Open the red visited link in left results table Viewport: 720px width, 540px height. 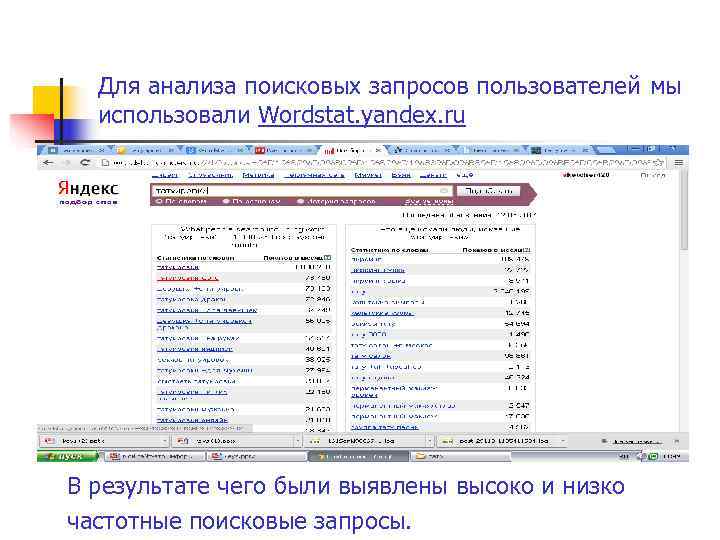pyautogui.click(x=187, y=277)
